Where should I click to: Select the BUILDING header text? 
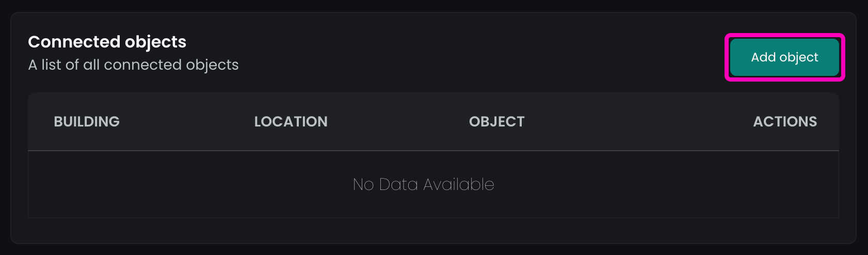(x=87, y=122)
